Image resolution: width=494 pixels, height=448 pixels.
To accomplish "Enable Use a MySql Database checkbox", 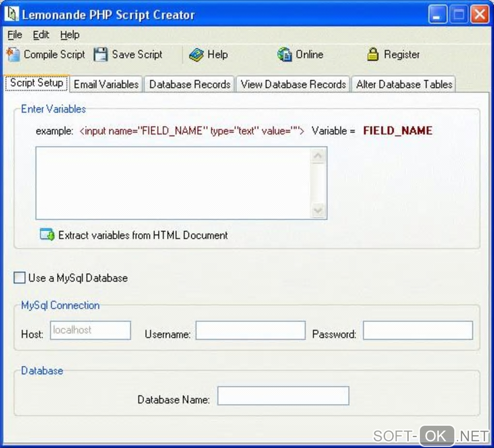I will coord(19,278).
